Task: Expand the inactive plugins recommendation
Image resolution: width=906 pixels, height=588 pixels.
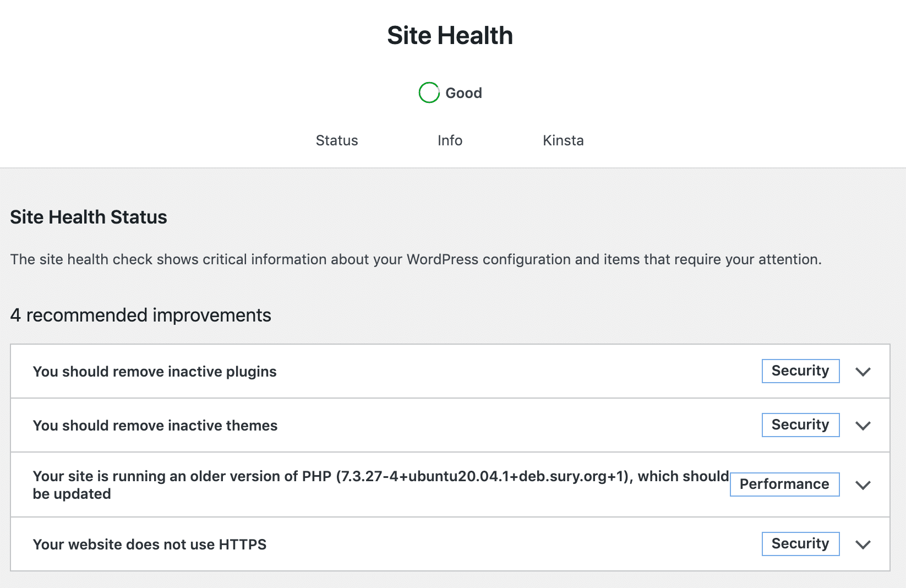Action: (x=863, y=372)
